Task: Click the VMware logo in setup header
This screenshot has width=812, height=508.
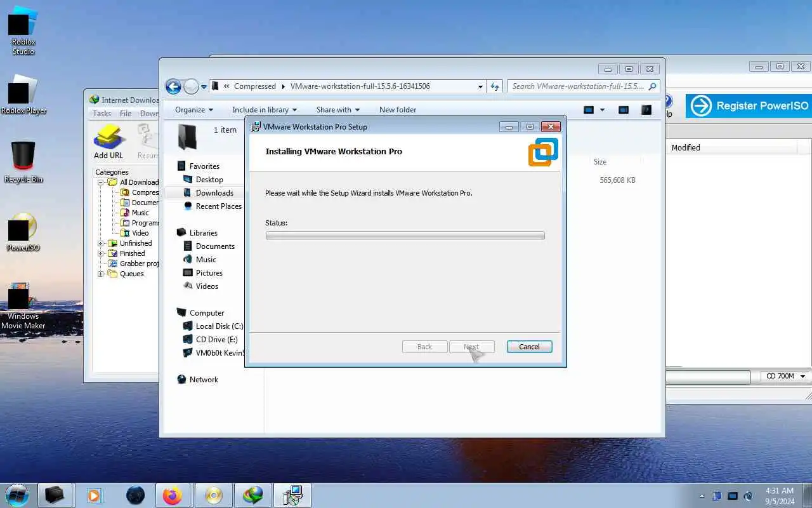Action: 543,152
